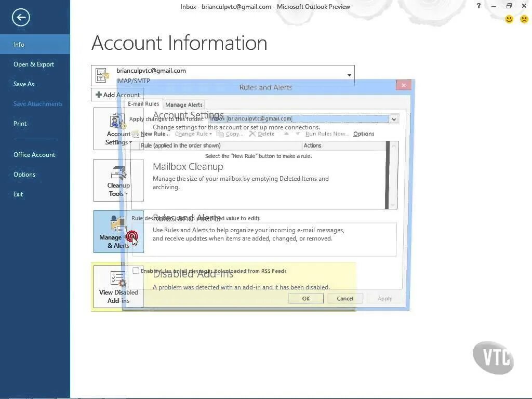Click Cancel in Rules and Alerts
The height and width of the screenshot is (399, 532).
345,299
